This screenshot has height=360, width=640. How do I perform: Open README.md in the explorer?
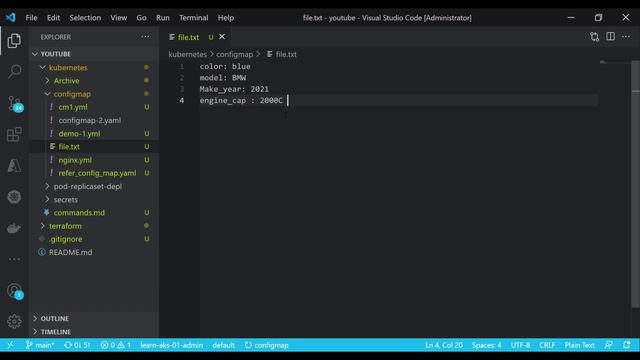[x=94, y=252]
